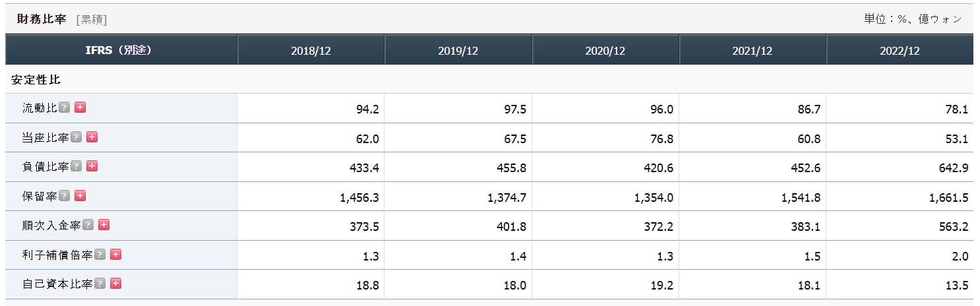Select 負債比率 value 642.9

pos(953,168)
